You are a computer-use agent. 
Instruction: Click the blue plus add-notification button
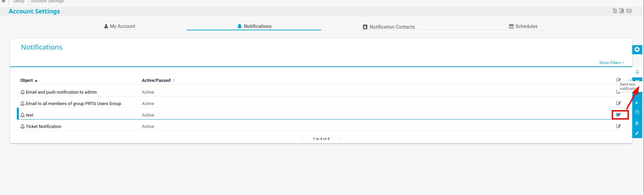point(637,50)
